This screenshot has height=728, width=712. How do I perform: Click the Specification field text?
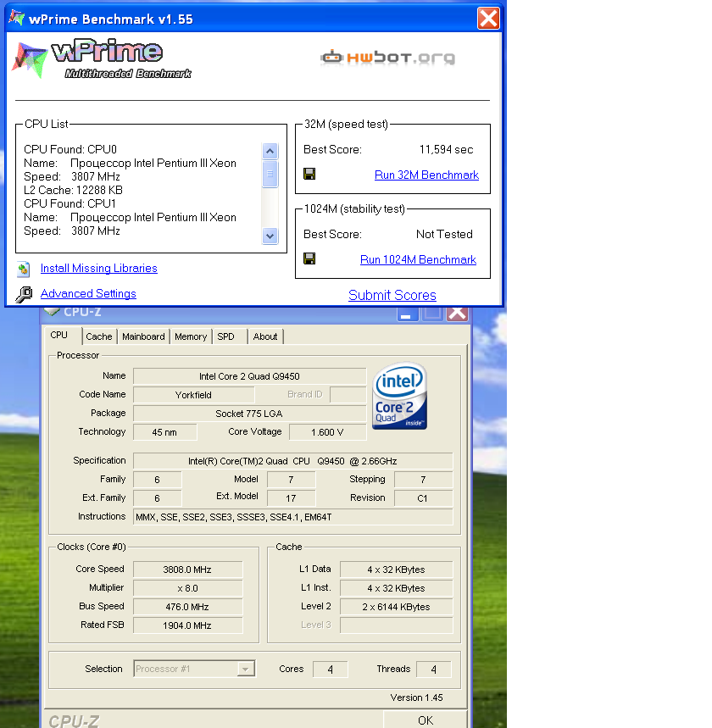click(292, 461)
